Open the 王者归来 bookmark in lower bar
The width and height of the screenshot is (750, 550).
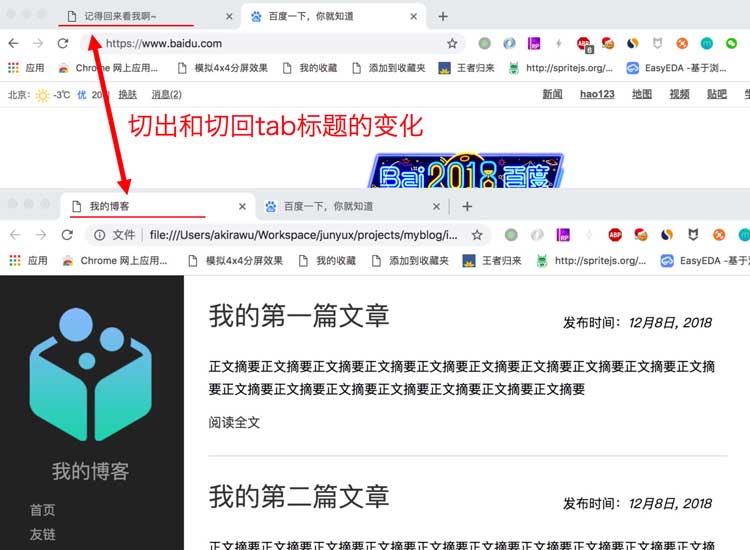click(492, 261)
